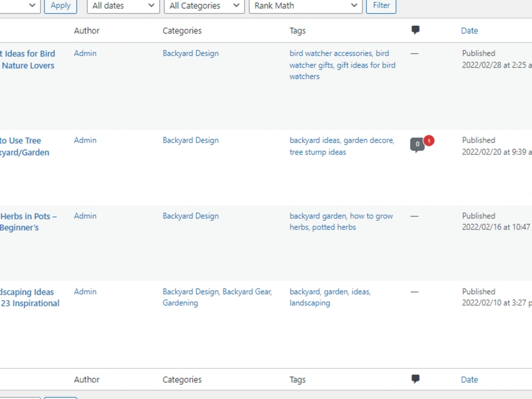Select the 2022/02/16 published date text
The width and height of the screenshot is (532, 399).
coord(496,227)
